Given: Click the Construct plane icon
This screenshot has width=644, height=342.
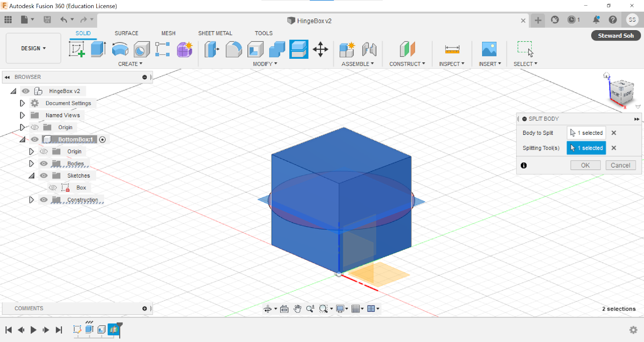Looking at the screenshot, I should 407,49.
